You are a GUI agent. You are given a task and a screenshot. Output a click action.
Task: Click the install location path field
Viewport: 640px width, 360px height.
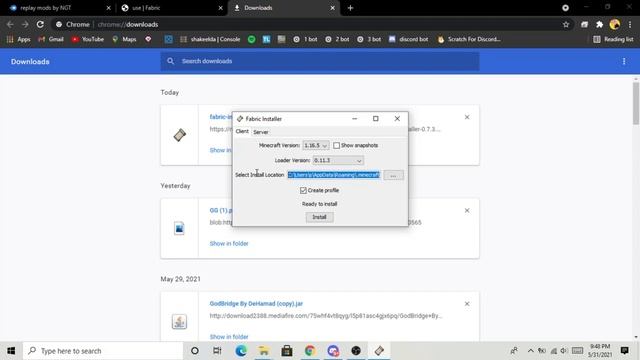click(x=334, y=175)
